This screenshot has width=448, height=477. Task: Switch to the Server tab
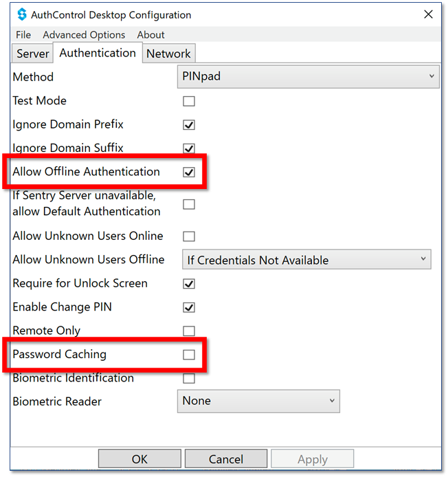[32, 54]
